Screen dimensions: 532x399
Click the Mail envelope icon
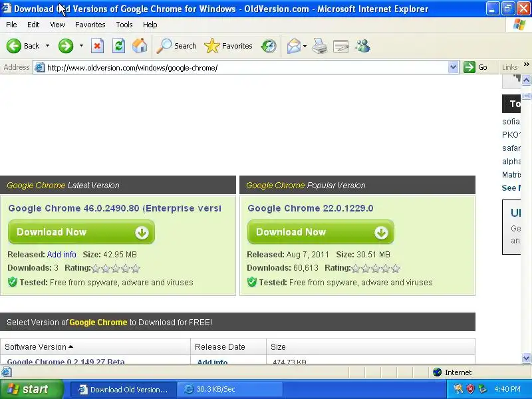point(293,46)
